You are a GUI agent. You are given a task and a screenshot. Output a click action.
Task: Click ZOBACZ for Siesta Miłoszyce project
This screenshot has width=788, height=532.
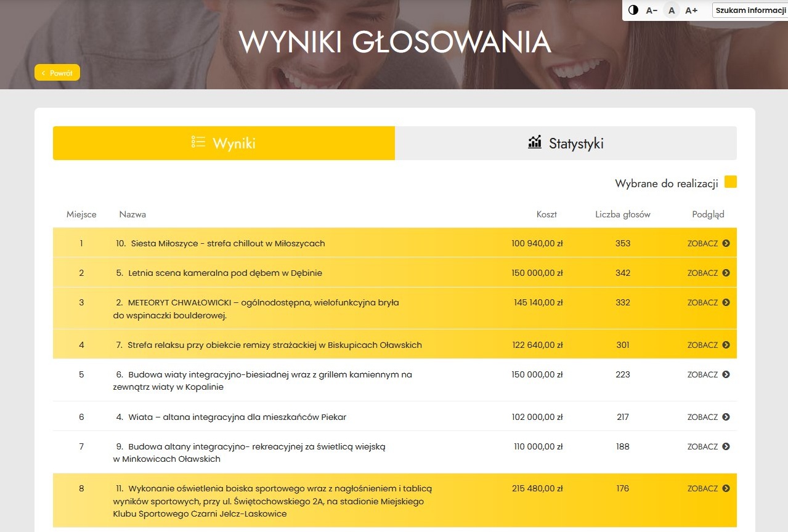tap(709, 243)
